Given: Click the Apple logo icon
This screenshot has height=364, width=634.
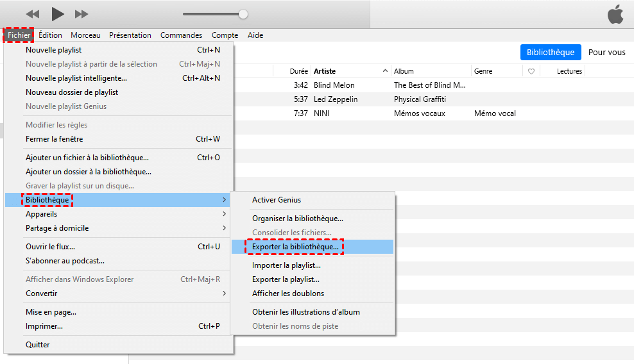Looking at the screenshot, I should coord(615,15).
